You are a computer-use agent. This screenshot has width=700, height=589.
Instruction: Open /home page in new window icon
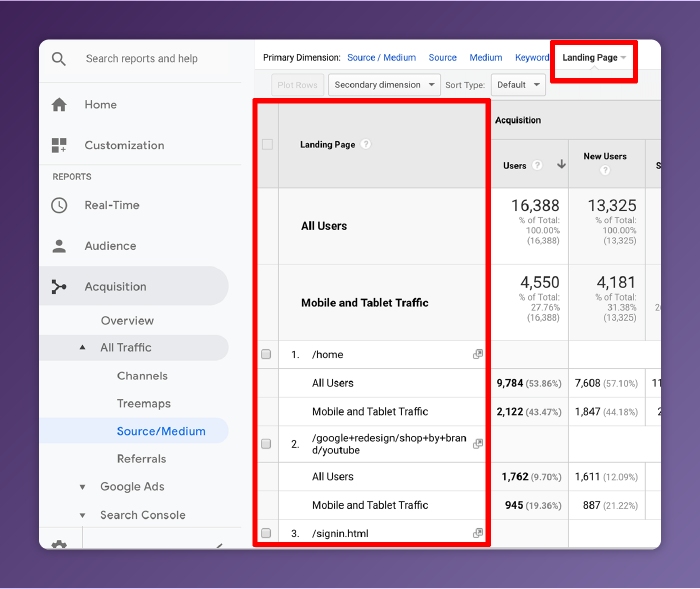click(x=478, y=354)
